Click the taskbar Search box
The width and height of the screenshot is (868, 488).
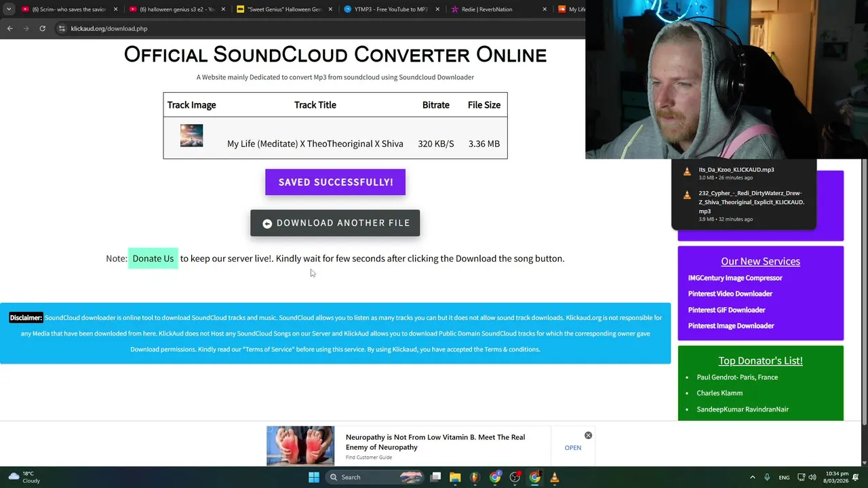point(374,477)
